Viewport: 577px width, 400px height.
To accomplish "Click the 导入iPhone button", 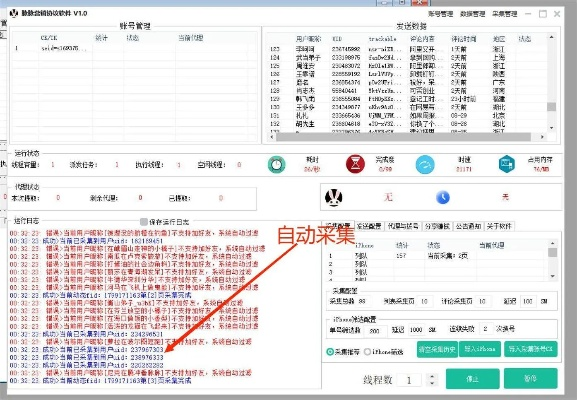I will pos(479,349).
